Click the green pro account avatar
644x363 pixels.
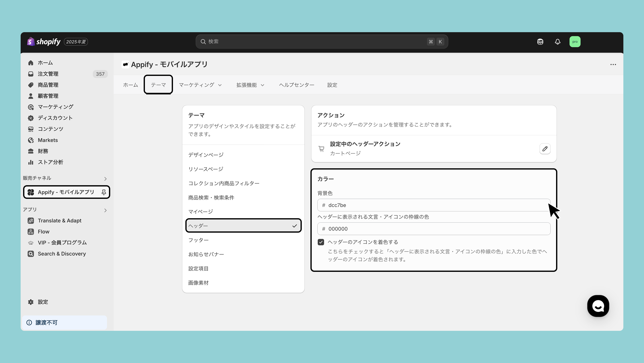[575, 42]
